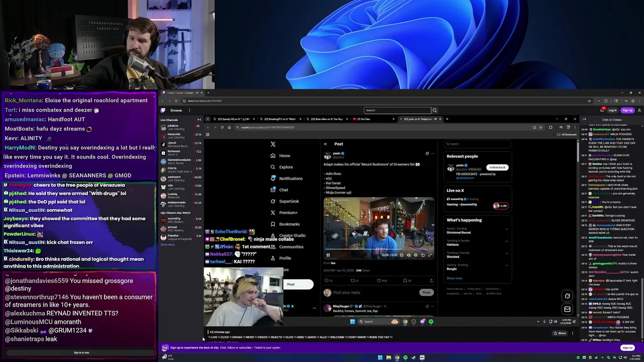Screen dimensions: 644x362
Task: Open the yoxic post more-options dots
Action: click(433, 154)
